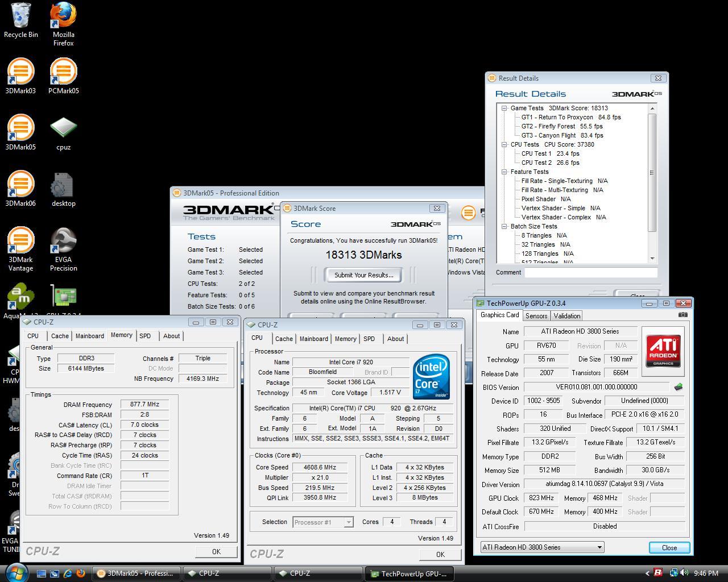Click the Core Speed value 4608.6 MHz
Screen dimensions: 728x582
(x=320, y=467)
